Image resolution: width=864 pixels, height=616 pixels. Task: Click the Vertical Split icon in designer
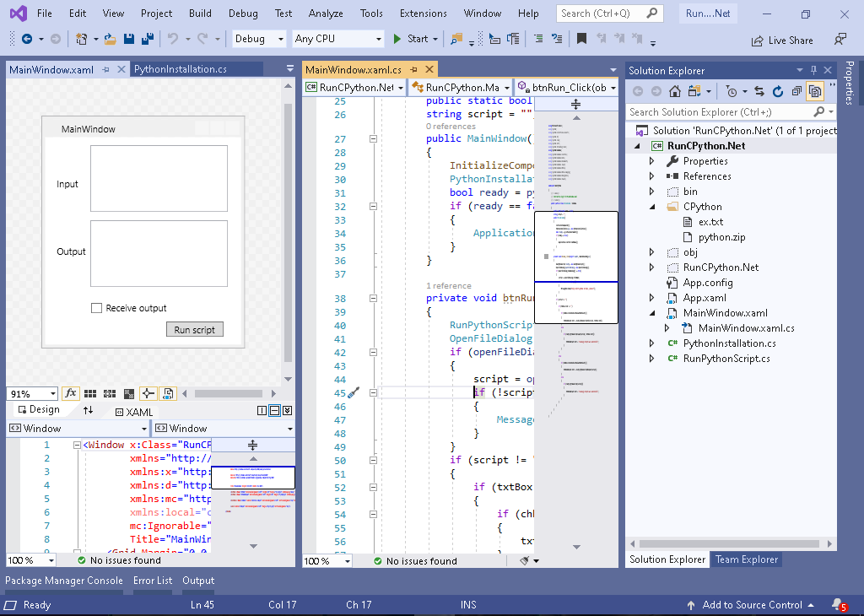262,410
